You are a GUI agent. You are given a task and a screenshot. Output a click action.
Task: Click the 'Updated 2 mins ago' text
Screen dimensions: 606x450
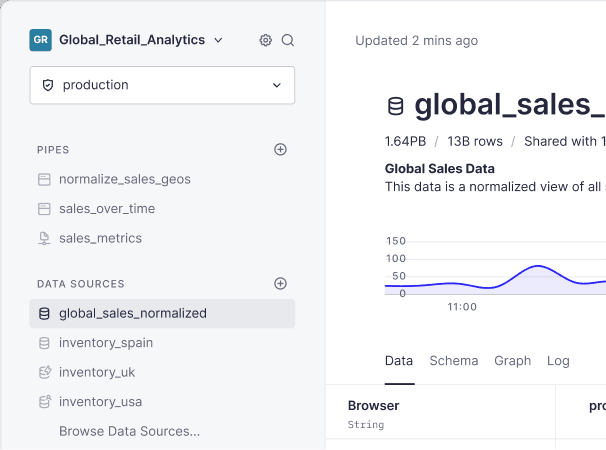[417, 41]
